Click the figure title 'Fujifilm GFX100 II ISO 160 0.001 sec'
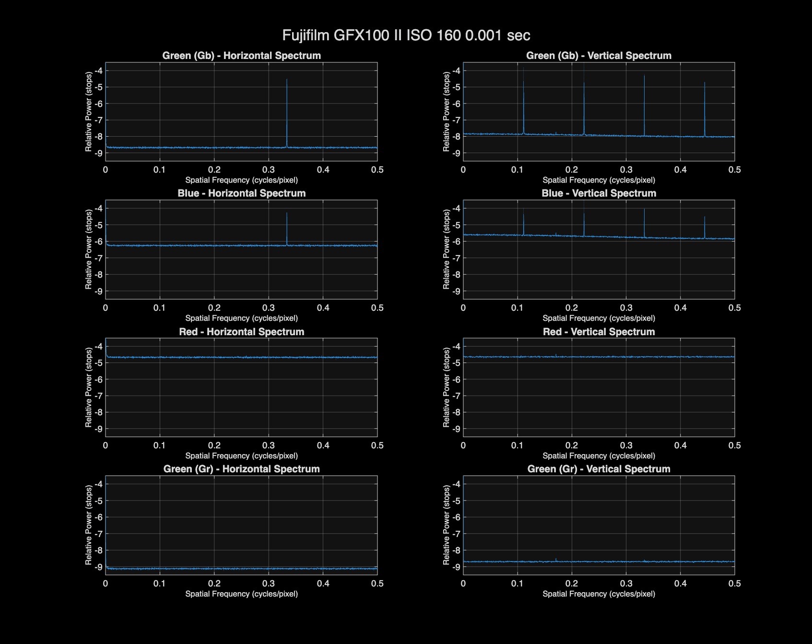This screenshot has width=812, height=644. [x=406, y=35]
